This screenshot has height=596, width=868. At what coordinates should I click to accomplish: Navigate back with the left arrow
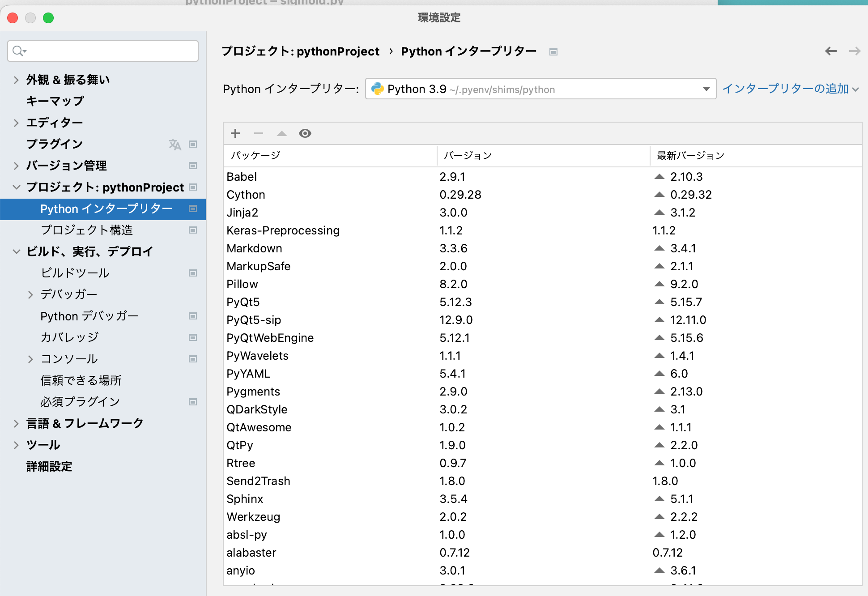[x=831, y=51]
